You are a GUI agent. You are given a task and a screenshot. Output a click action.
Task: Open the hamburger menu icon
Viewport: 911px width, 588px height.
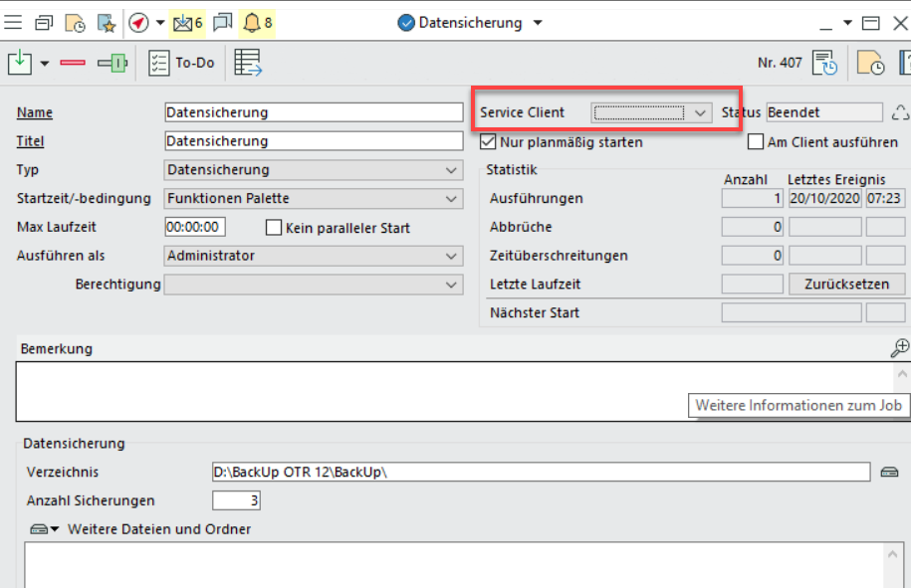14,22
